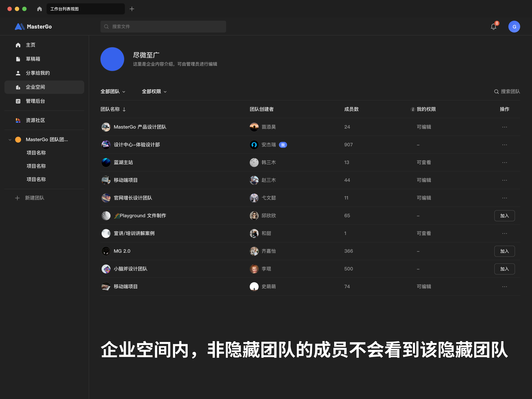Go to 主页 in sidebar
This screenshot has width=532, height=399.
(x=44, y=45)
